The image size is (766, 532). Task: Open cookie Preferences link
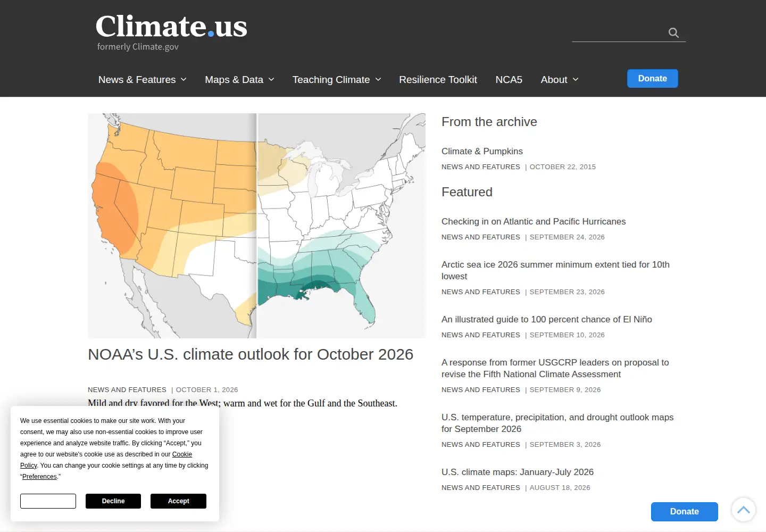[39, 477]
